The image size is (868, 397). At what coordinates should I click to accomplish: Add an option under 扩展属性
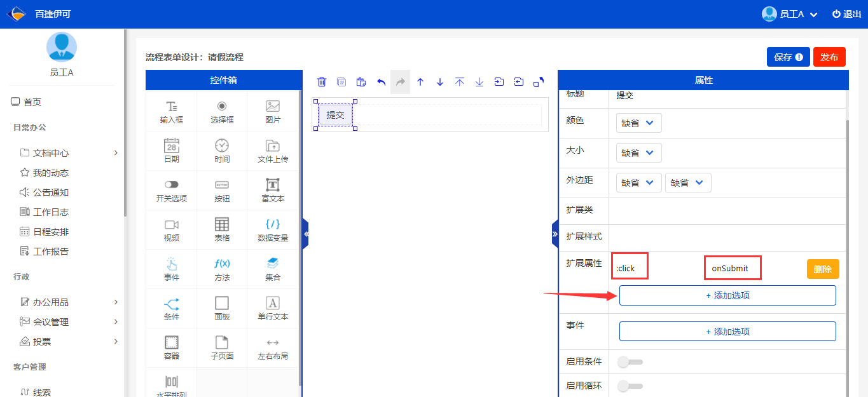point(727,295)
